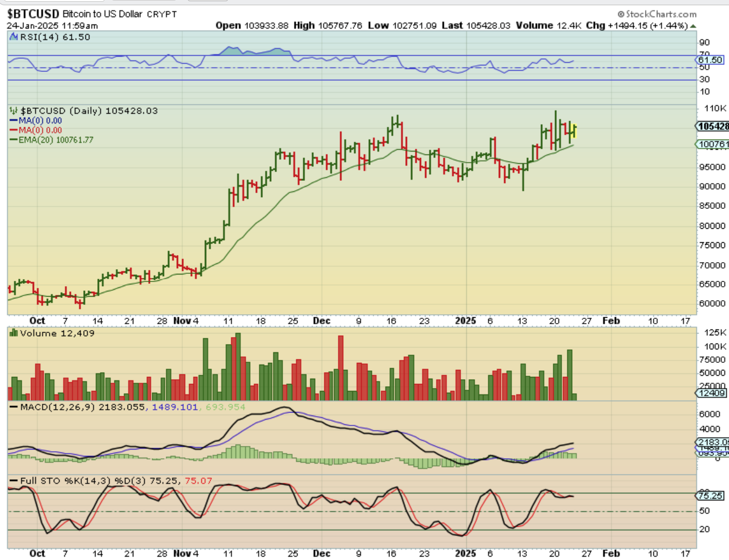Click the $BTCUSD ticker symbol title
Image resolution: width=729 pixels, height=560 pixels.
[33, 13]
